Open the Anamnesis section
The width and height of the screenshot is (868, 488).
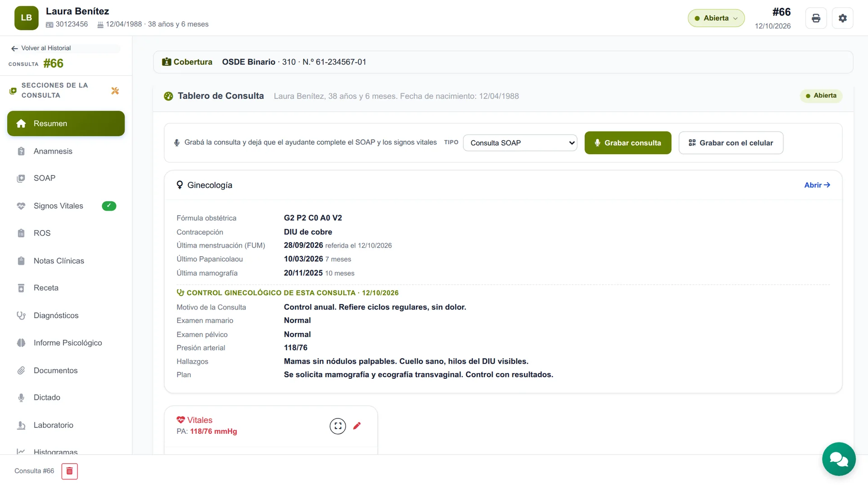pos(66,151)
